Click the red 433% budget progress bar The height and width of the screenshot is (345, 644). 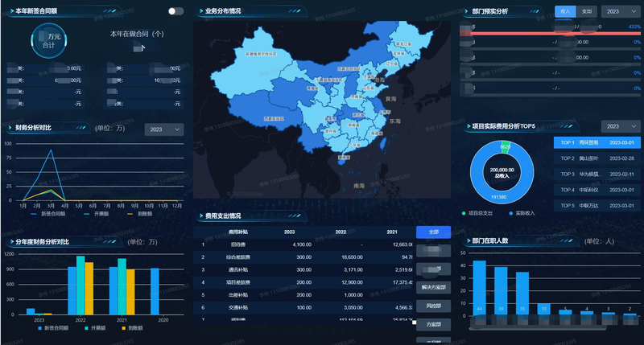pos(551,33)
